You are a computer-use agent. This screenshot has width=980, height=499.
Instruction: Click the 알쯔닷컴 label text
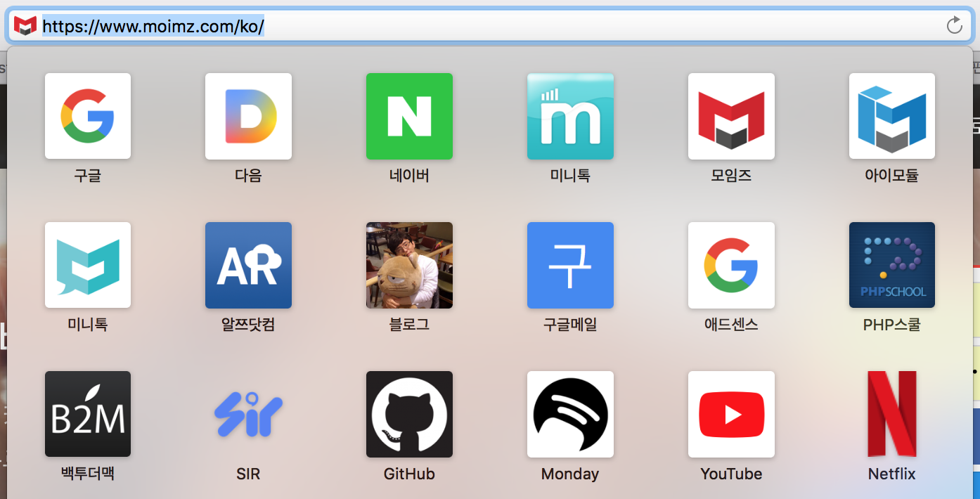248,325
